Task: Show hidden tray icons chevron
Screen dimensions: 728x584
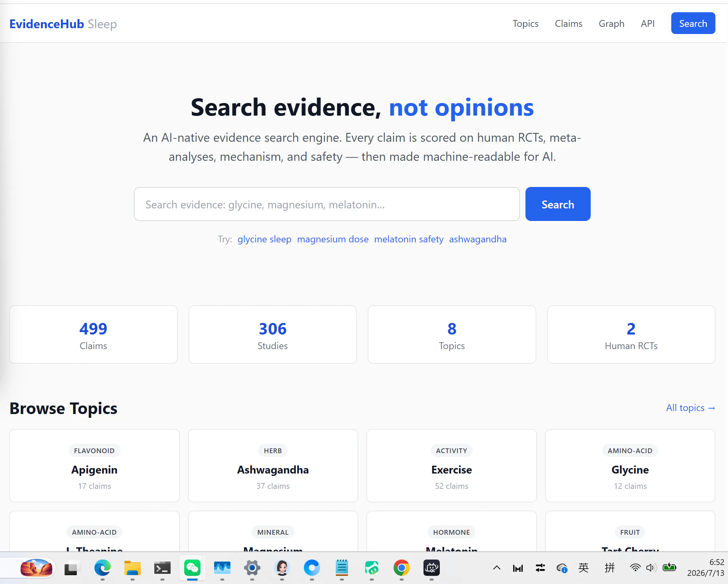Action: (x=497, y=568)
